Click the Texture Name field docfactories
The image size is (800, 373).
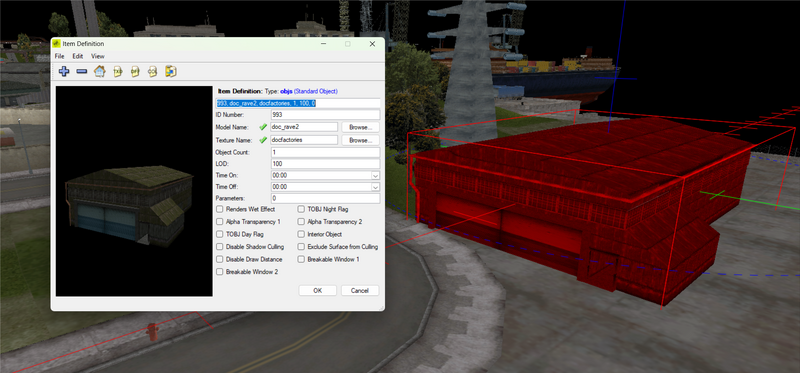(x=304, y=140)
